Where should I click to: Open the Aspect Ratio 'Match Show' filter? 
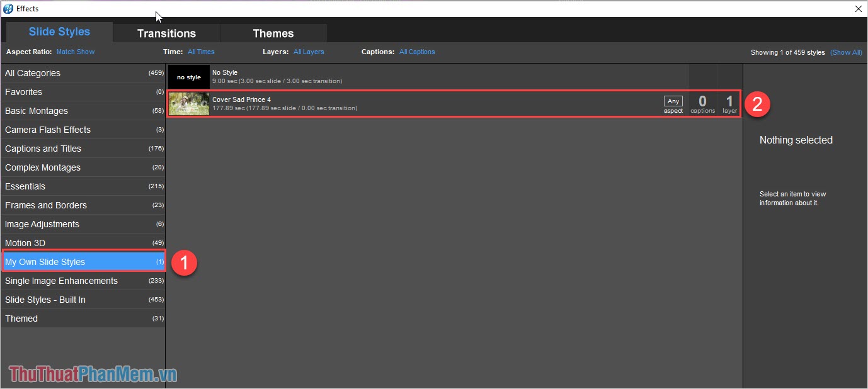point(76,52)
